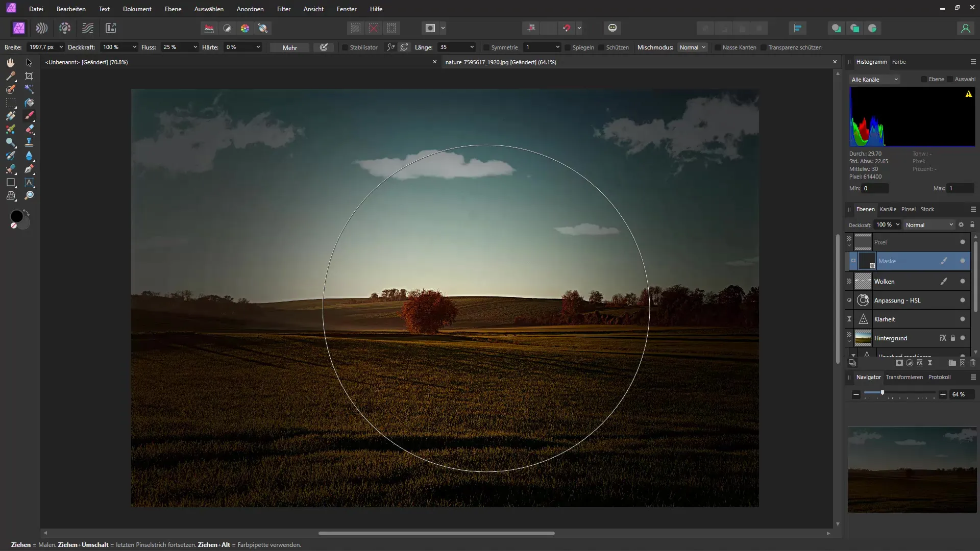Open the brush Deckkraft dropdown
980x551 pixels.
(x=134, y=47)
